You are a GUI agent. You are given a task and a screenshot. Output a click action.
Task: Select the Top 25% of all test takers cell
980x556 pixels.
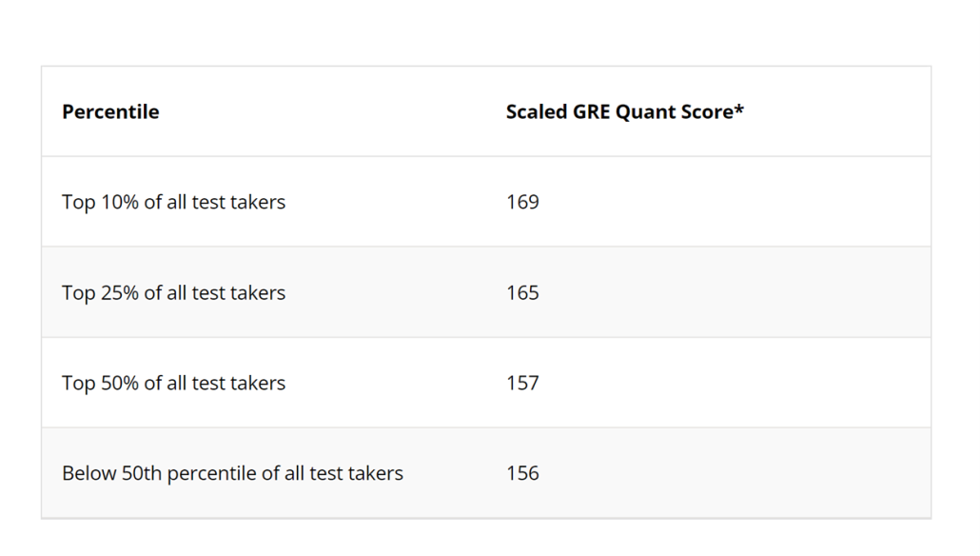pos(173,292)
